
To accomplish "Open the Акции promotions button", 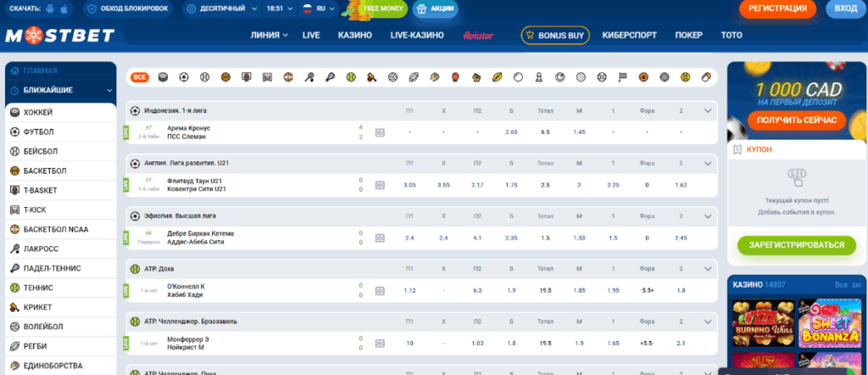I will point(436,8).
